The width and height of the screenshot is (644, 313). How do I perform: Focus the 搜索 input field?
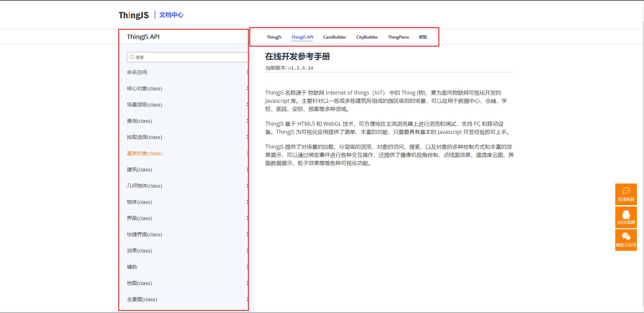[x=188, y=57]
